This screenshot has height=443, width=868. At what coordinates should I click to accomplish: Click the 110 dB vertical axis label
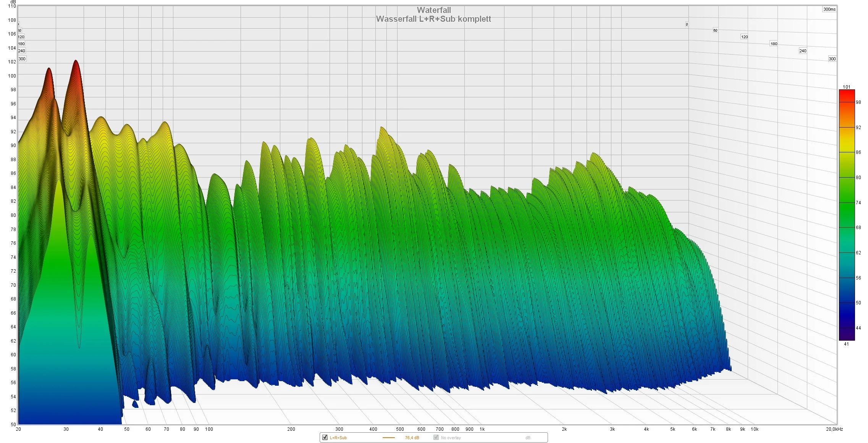click(x=12, y=6)
